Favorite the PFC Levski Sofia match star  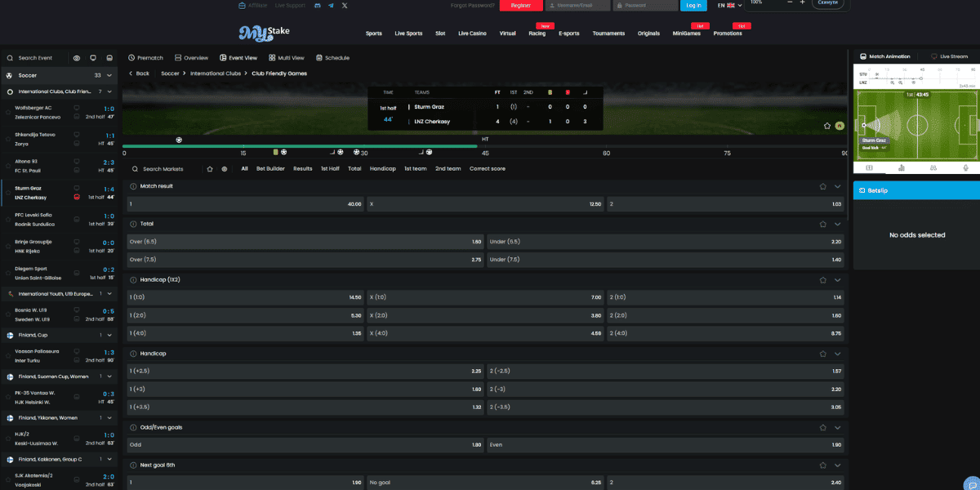pos(9,220)
